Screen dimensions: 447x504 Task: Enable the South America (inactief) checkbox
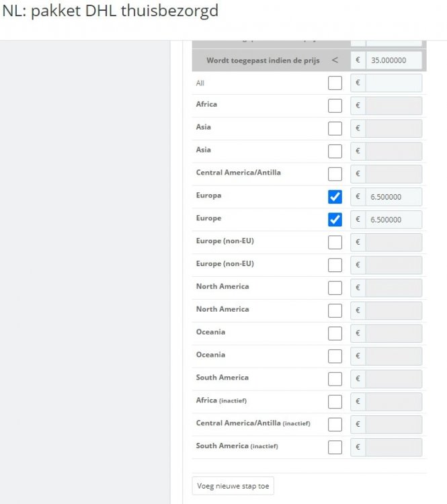(x=335, y=448)
